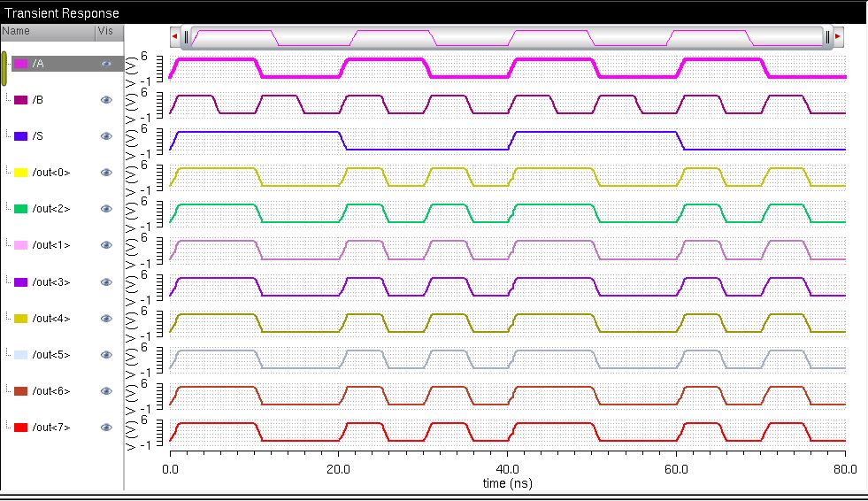
Task: Toggle visibility of the /B signal
Action: [106, 100]
